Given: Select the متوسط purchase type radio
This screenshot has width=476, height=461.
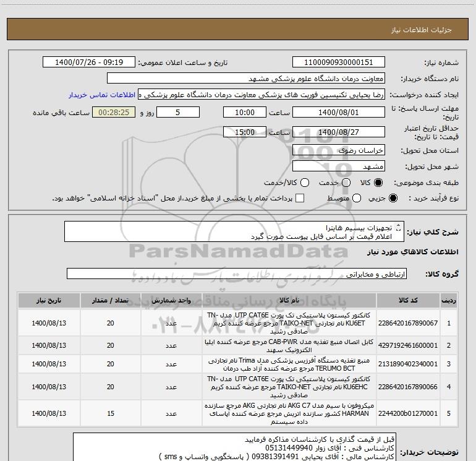Looking at the screenshot, I should (x=357, y=198).
